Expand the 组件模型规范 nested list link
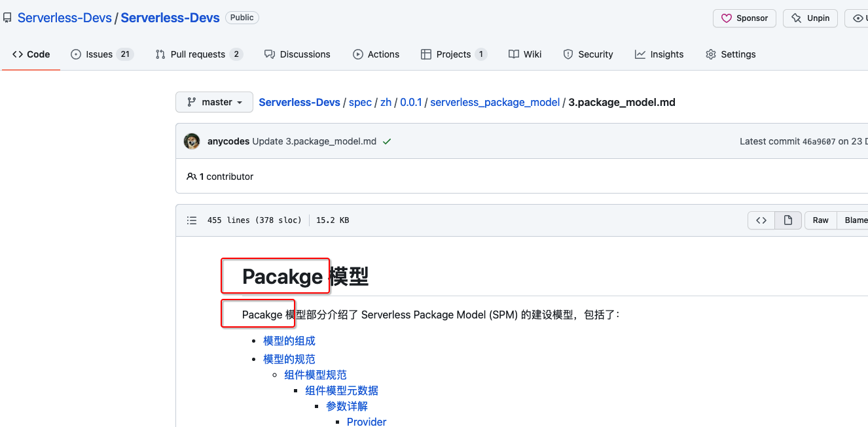Screen dimensions: 868x427 [315, 375]
